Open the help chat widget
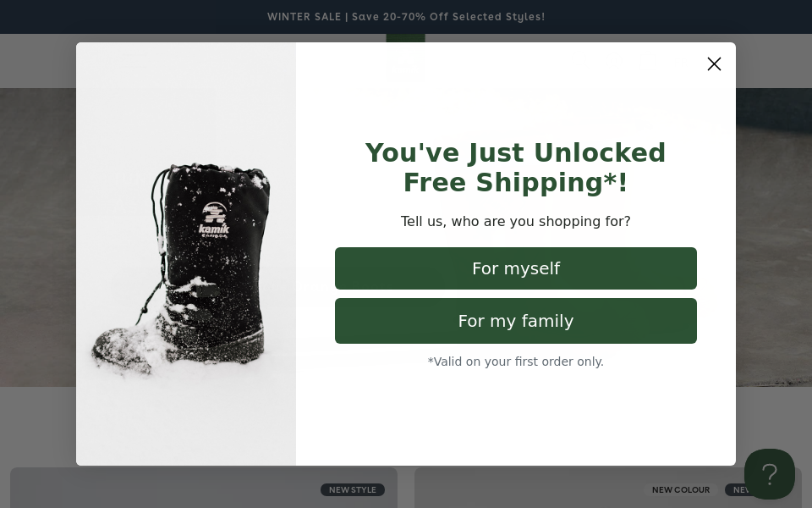Image resolution: width=812 pixels, height=508 pixels. tap(769, 473)
